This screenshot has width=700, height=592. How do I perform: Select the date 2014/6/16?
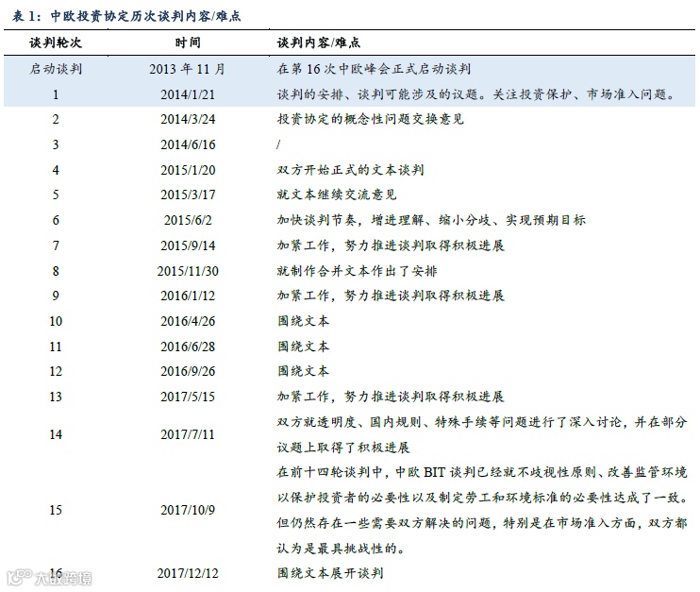(188, 144)
